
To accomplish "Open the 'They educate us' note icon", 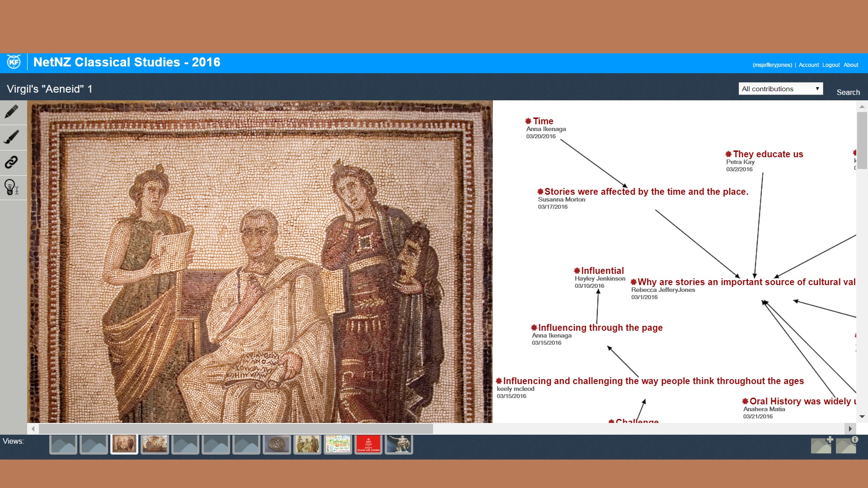I will (728, 154).
